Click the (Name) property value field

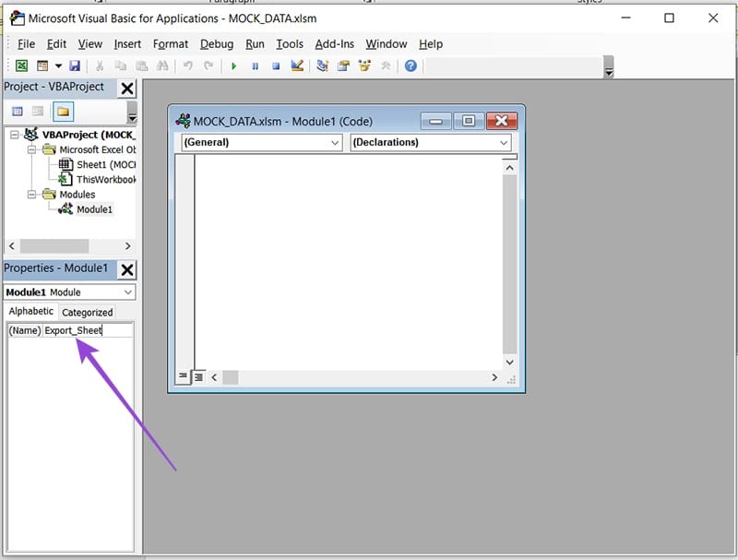[88, 330]
